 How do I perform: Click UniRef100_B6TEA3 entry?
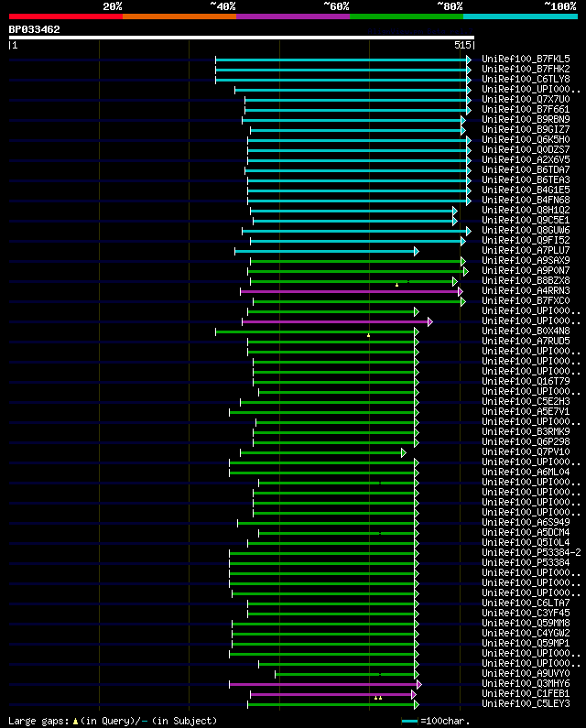[526, 179]
